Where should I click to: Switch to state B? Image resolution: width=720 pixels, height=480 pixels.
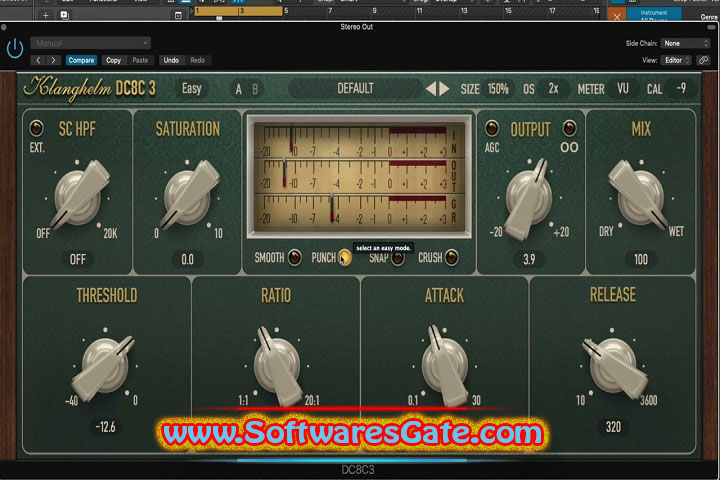[x=255, y=89]
